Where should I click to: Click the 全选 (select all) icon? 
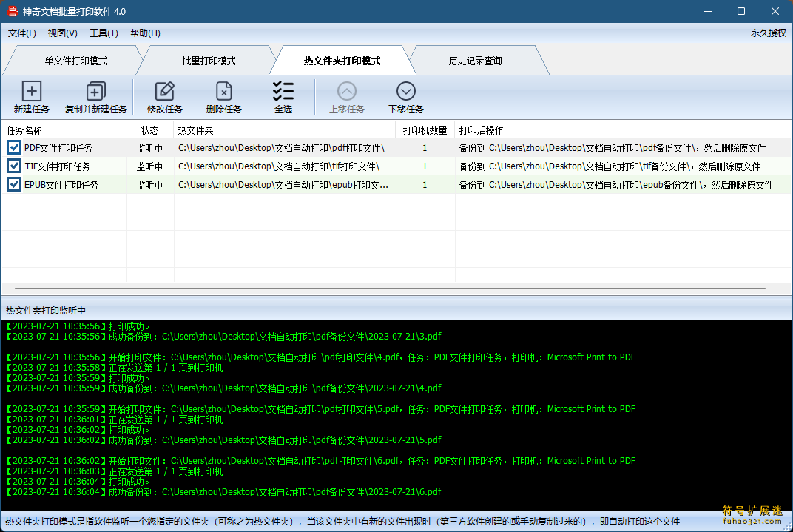283,91
